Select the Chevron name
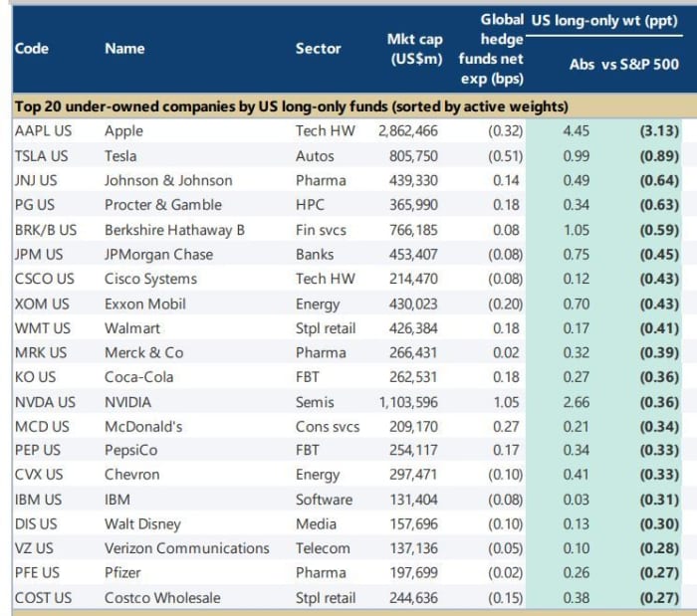The image size is (697, 616). pyautogui.click(x=132, y=475)
